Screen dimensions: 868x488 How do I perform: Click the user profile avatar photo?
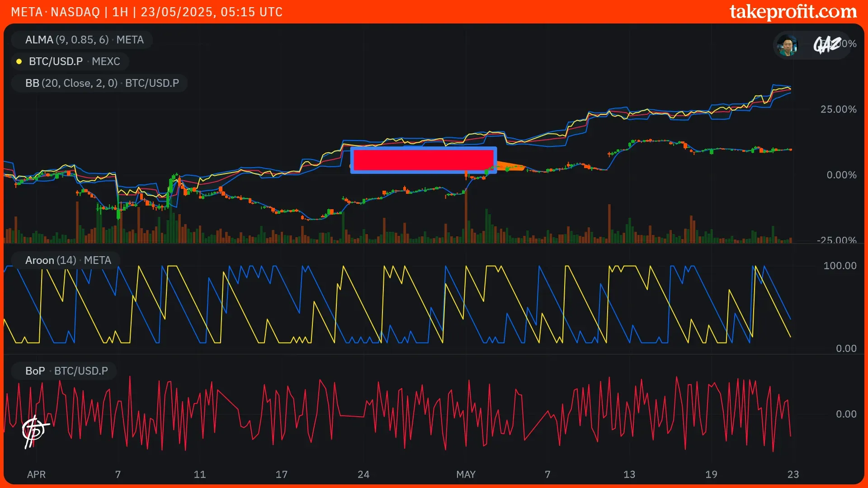click(787, 45)
